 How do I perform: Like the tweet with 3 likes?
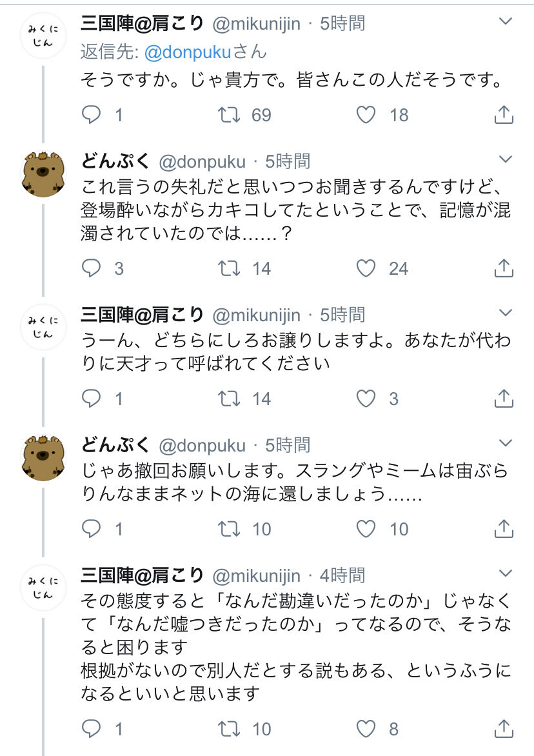pos(366,399)
